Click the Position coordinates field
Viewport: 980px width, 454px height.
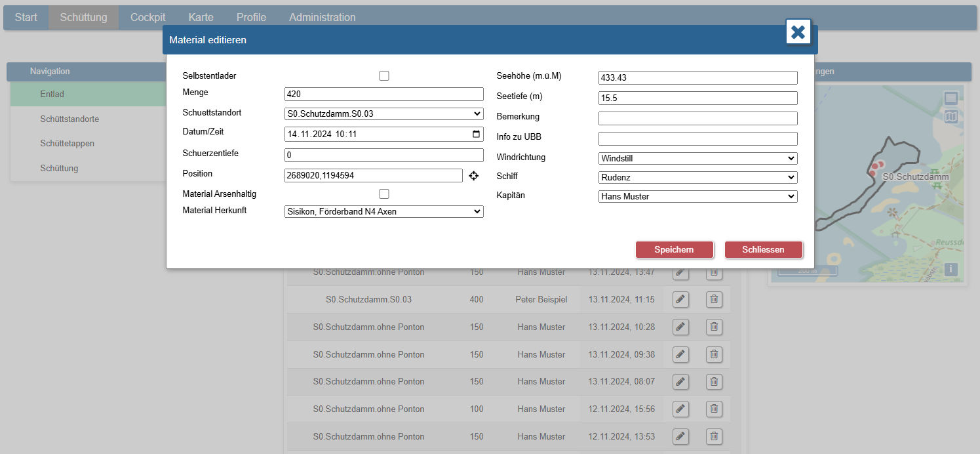[374, 175]
